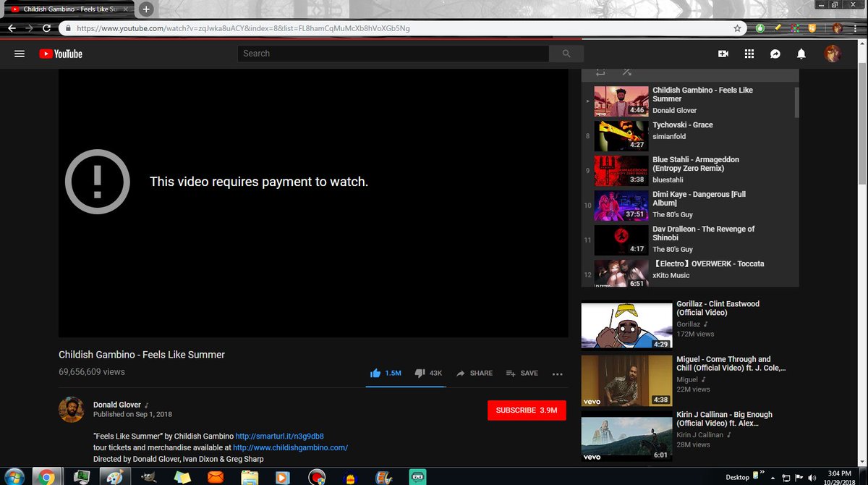
Task: Subscribe to Donald Glover channel
Action: pyautogui.click(x=527, y=410)
